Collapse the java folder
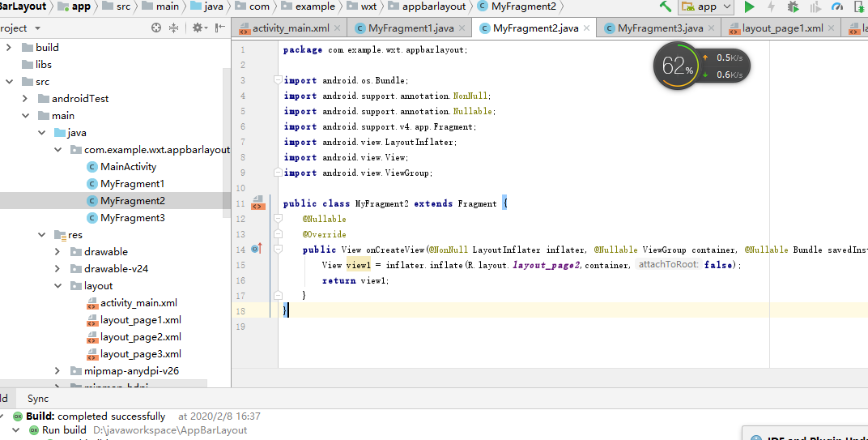This screenshot has width=868, height=440. (x=41, y=133)
